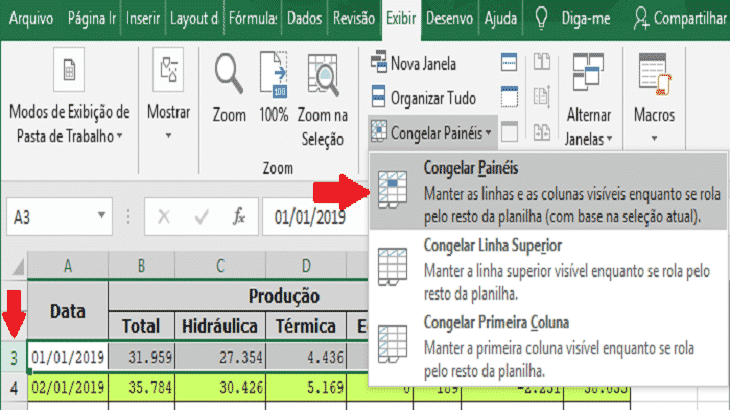730x410 pixels.
Task: Click the synchronous scrolling icon
Action: click(x=541, y=97)
